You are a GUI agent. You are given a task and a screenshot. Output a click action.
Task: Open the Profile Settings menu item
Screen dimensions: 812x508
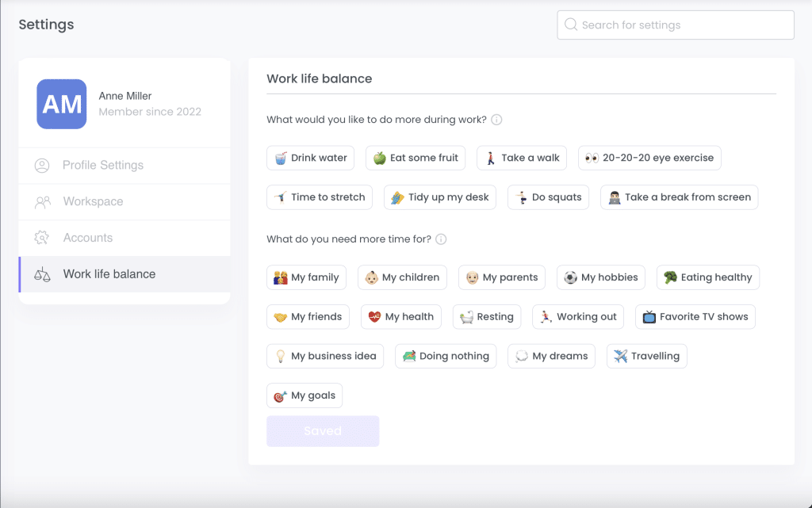[103, 166]
